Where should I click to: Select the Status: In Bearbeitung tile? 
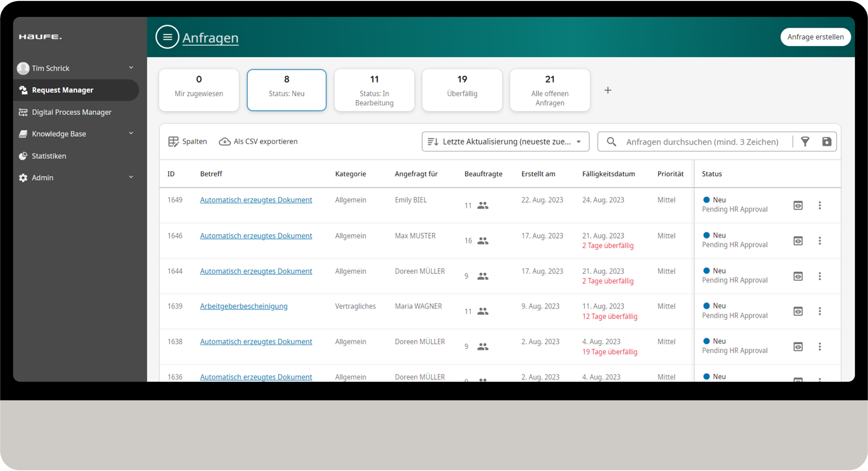pyautogui.click(x=374, y=90)
